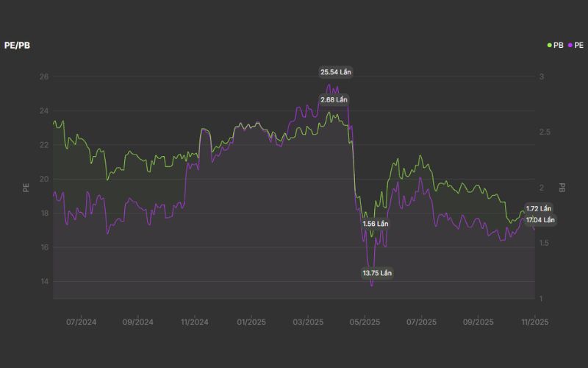Click the 07/2025 x-axis date label
The width and height of the screenshot is (588, 368).
(x=421, y=322)
